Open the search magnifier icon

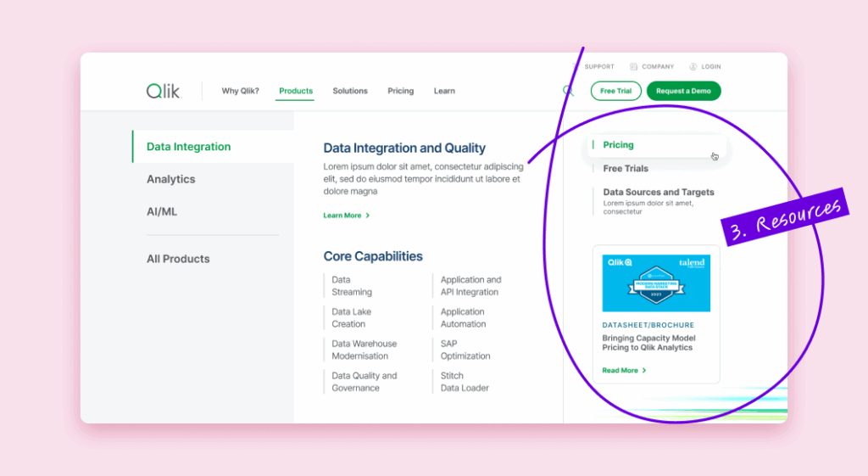(568, 91)
